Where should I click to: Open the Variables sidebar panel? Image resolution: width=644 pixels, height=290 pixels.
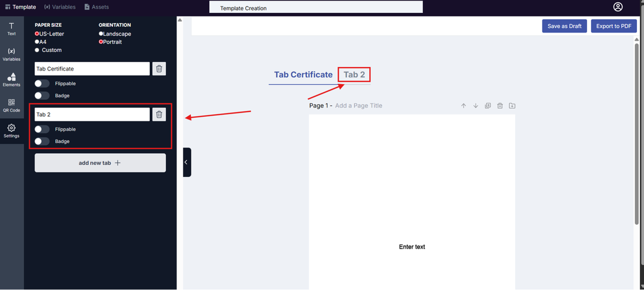coord(11,54)
